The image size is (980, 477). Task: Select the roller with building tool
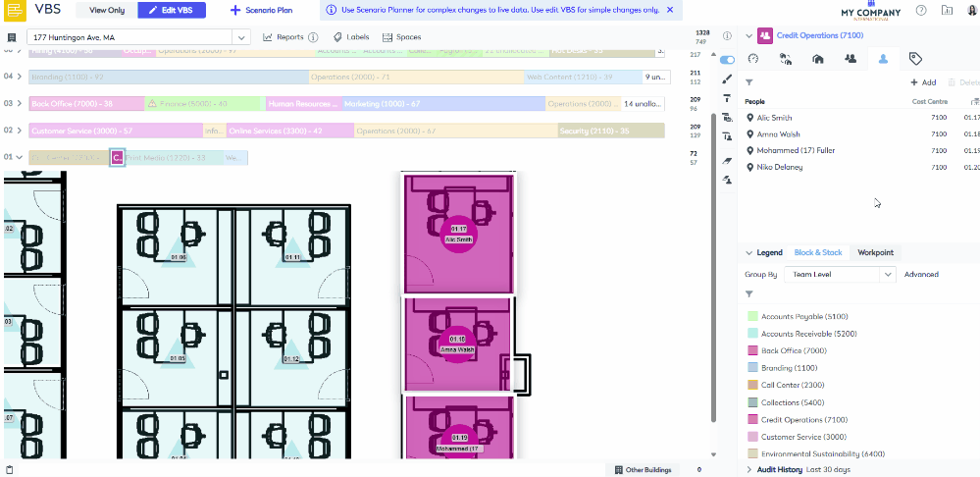coord(727,117)
